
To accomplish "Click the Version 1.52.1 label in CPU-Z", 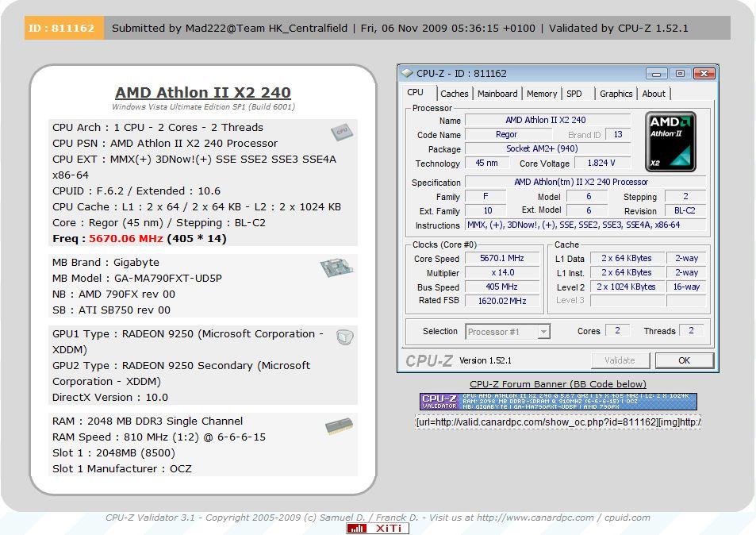I will coord(485,360).
